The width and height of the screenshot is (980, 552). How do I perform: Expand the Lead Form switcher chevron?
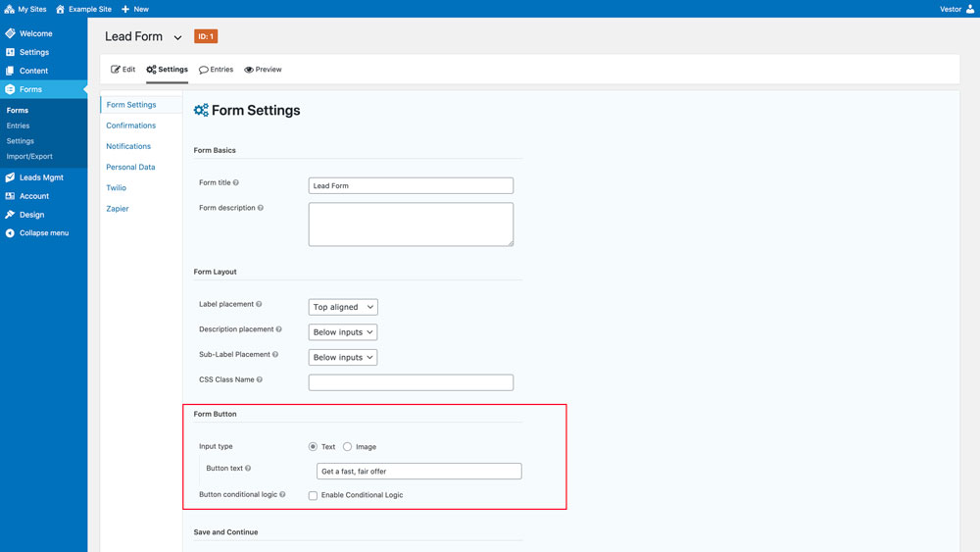click(x=177, y=37)
